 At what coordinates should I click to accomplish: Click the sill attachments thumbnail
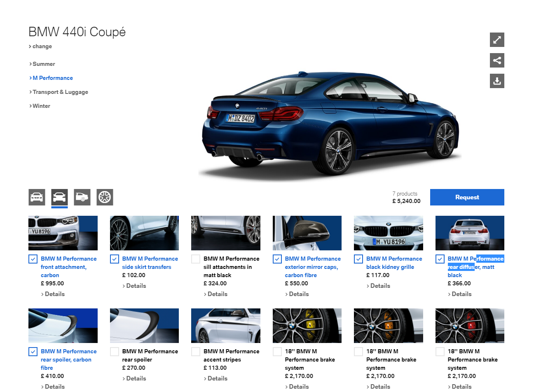coord(226,233)
